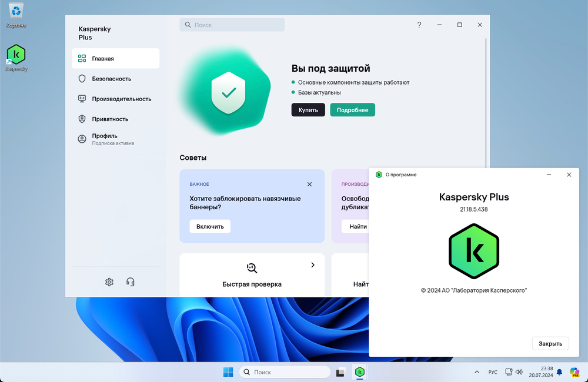Maximize the Kaspersky Plus main window
Screen dimensions: 588x382
pyautogui.click(x=459, y=25)
